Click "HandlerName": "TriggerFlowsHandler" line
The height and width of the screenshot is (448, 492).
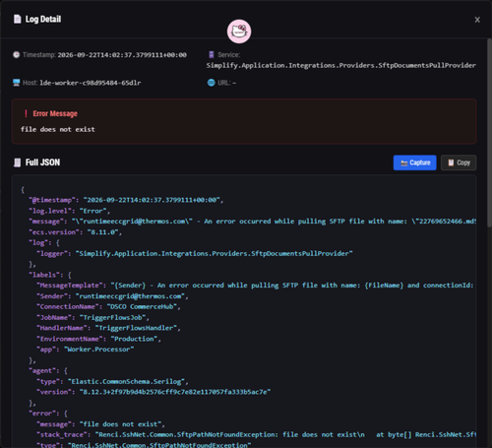[x=108, y=328]
